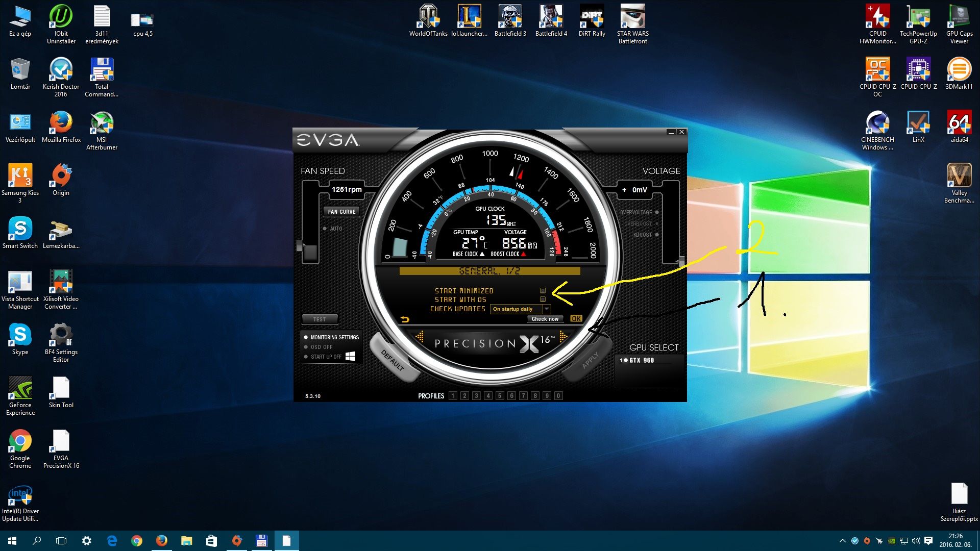980x551 pixels.
Task: Open Task View on taskbar
Action: click(61, 541)
